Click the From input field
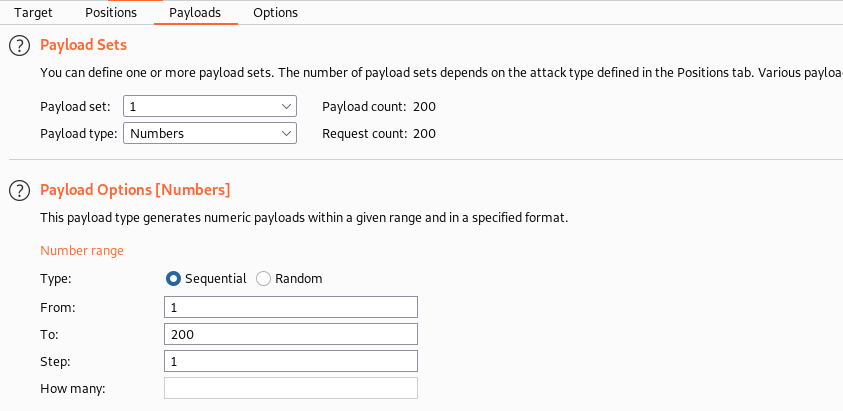 pos(290,307)
